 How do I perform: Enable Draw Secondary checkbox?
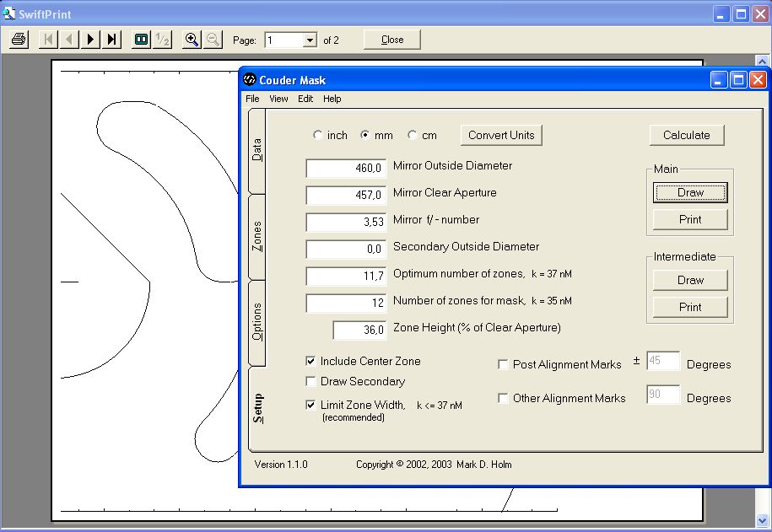[310, 381]
